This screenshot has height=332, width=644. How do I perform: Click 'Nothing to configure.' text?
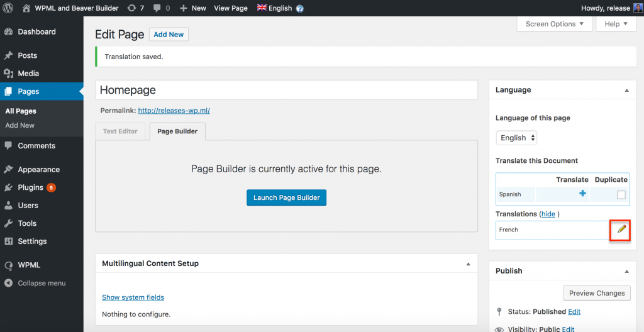136,315
